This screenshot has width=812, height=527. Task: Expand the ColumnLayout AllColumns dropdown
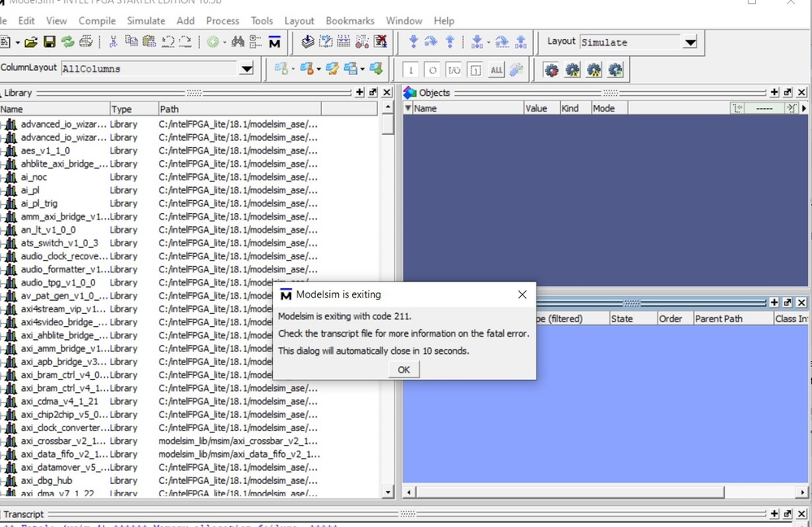[247, 69]
